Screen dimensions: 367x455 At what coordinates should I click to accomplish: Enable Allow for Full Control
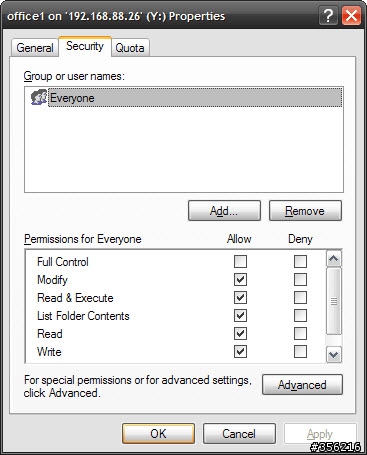240,262
